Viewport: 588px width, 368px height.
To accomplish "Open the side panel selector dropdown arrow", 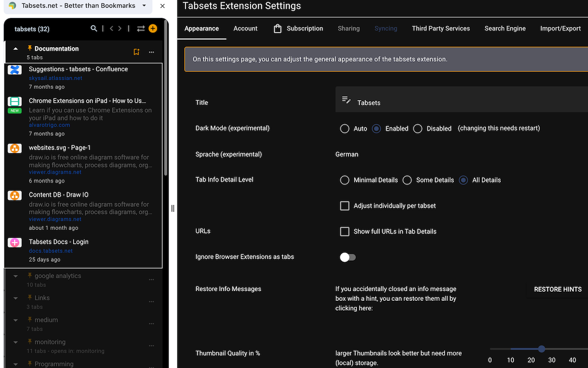I will coord(144,6).
